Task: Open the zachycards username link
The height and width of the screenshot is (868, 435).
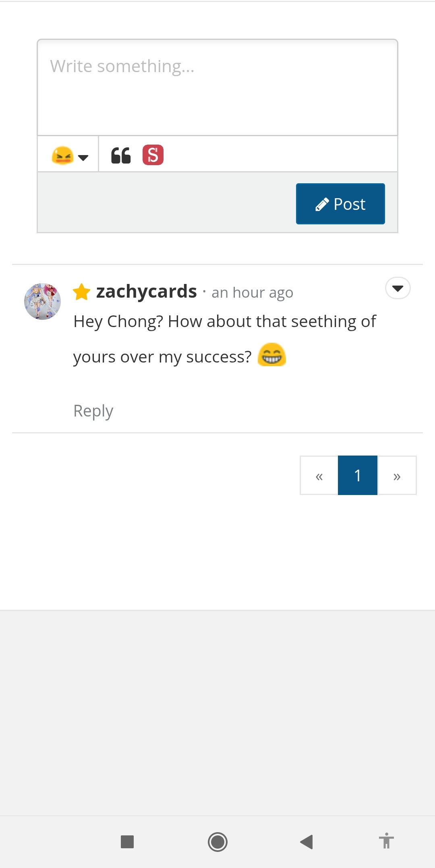Action: pos(147,292)
